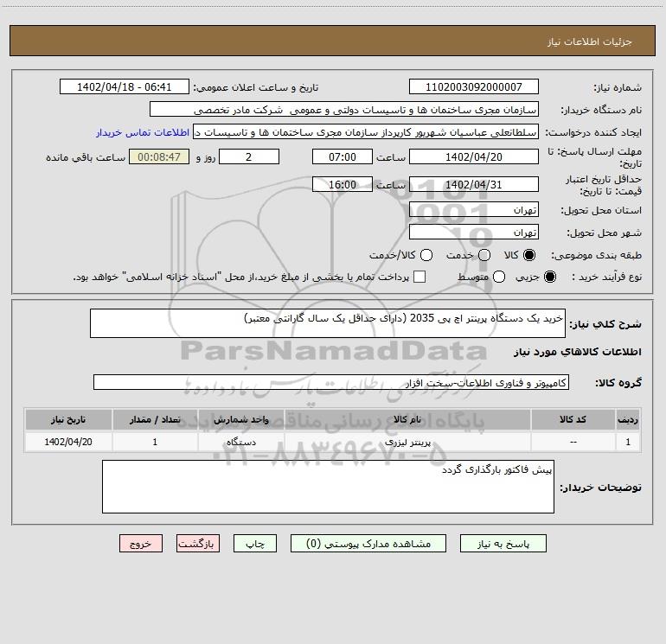This screenshot has height=644, width=666.
Task: Open the اطلاعات تماس خریدار link
Action: [143, 132]
